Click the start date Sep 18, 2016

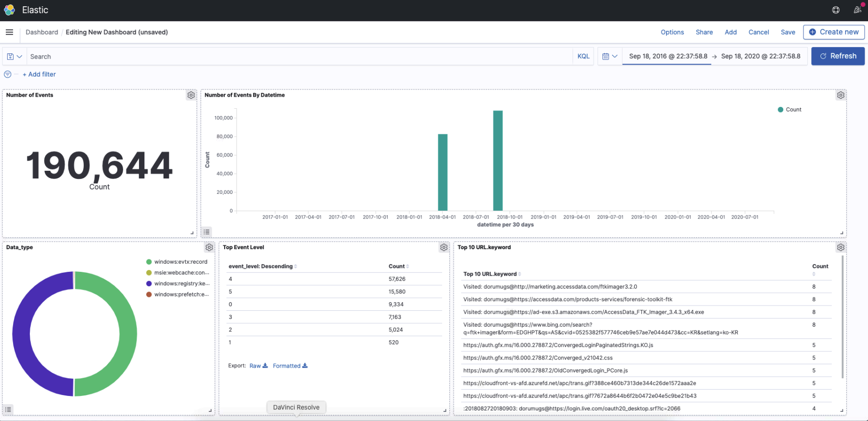tap(668, 56)
